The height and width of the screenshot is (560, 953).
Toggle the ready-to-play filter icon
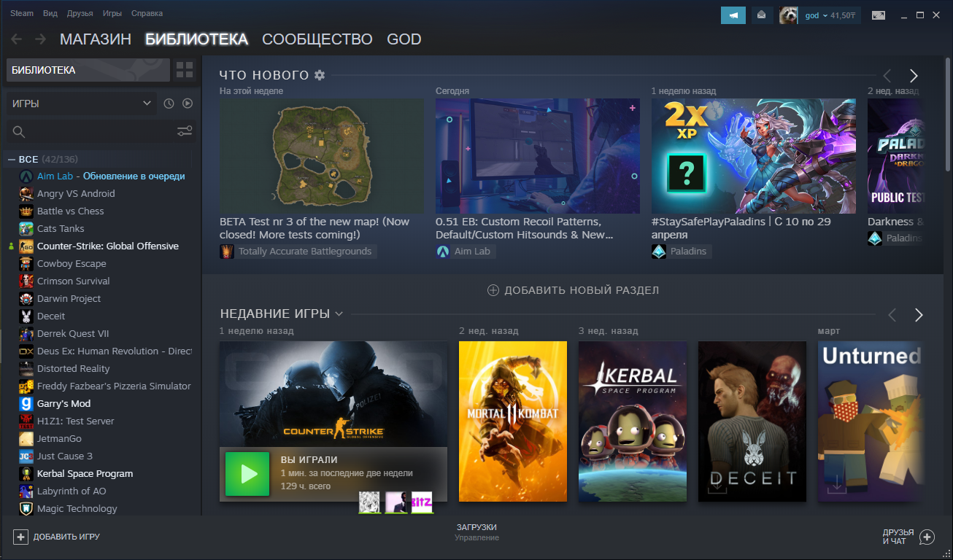pyautogui.click(x=188, y=104)
